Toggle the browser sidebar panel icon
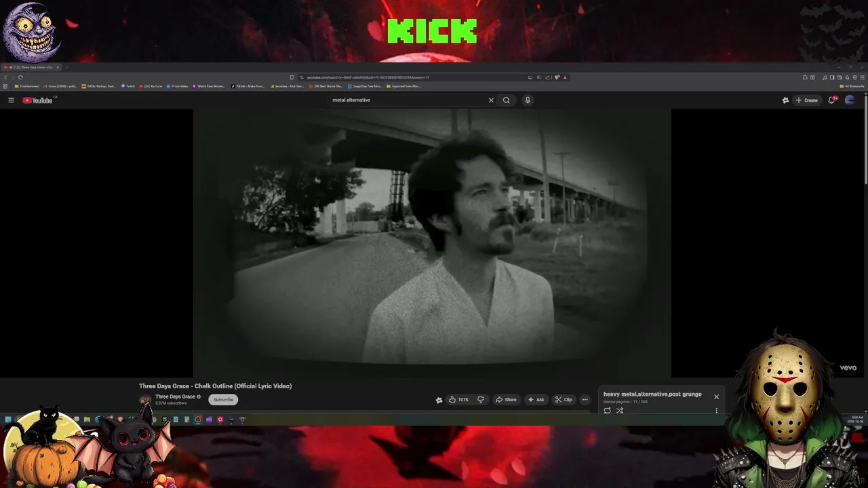868x488 pixels. click(832, 77)
